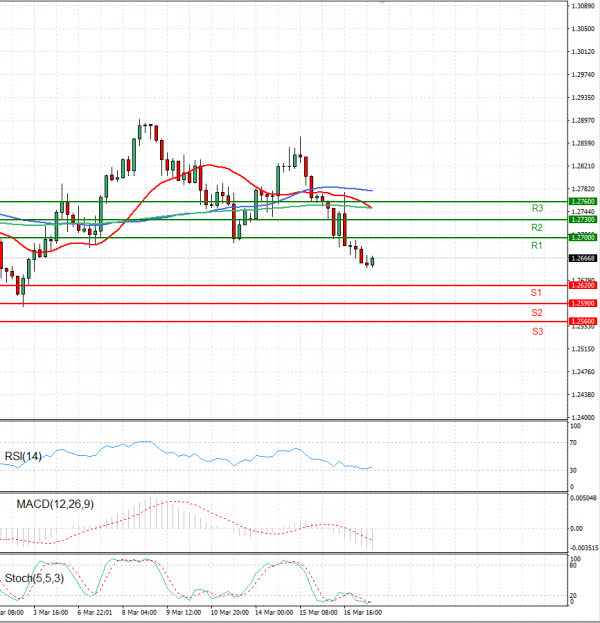Click the 8 Mar 04:00 time label

click(x=139, y=612)
